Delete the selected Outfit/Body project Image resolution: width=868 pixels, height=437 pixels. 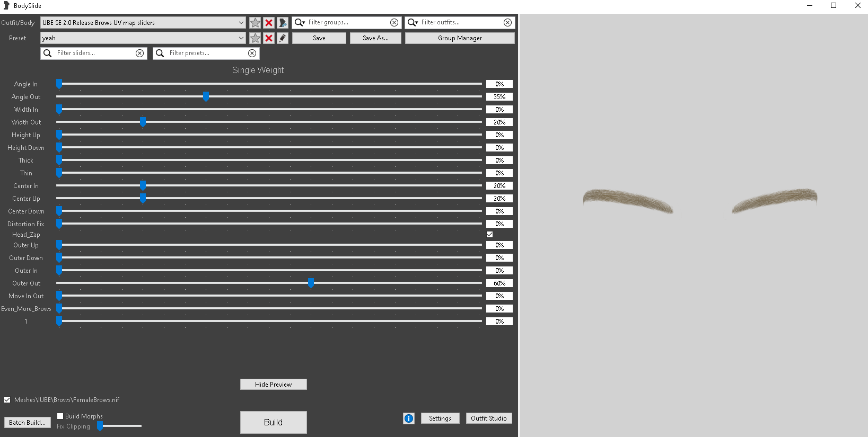(x=269, y=23)
